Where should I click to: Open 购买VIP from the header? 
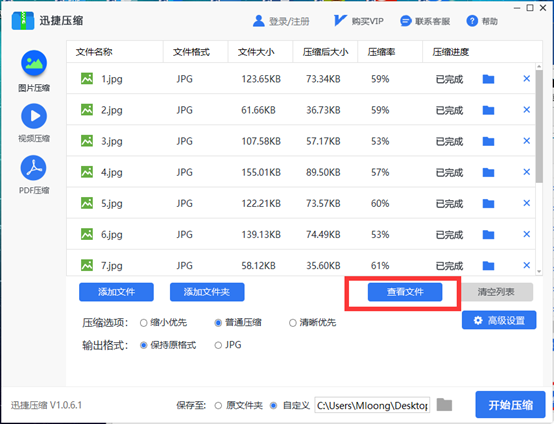pyautogui.click(x=359, y=21)
